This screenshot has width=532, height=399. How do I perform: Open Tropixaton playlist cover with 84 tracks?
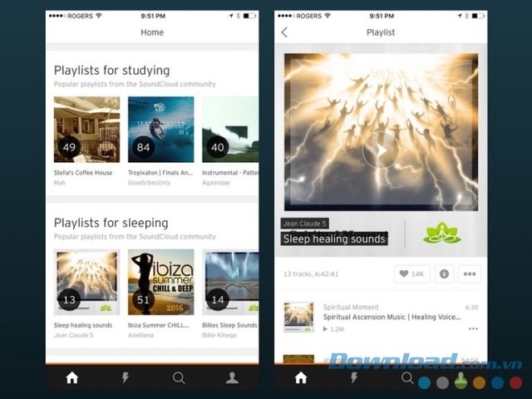[160, 130]
